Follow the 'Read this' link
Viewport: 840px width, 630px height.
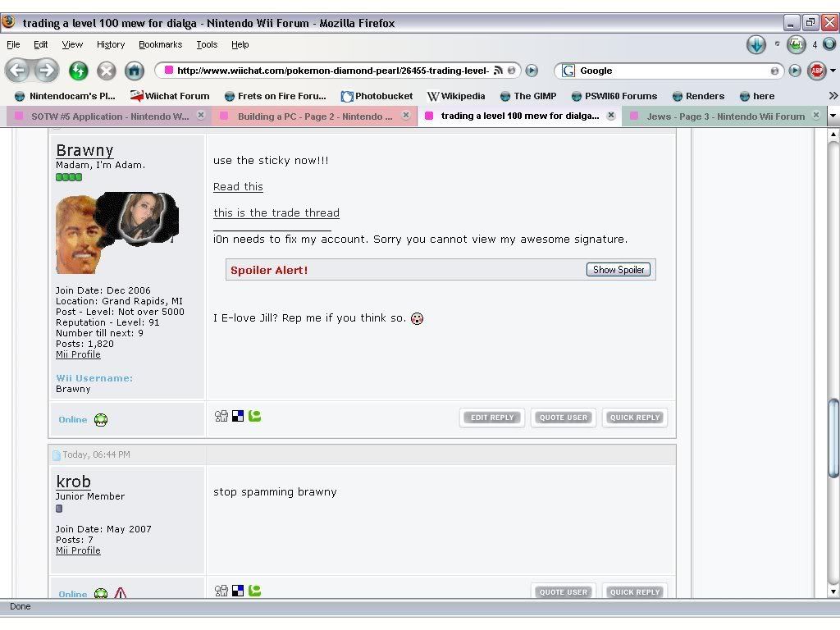tap(238, 187)
